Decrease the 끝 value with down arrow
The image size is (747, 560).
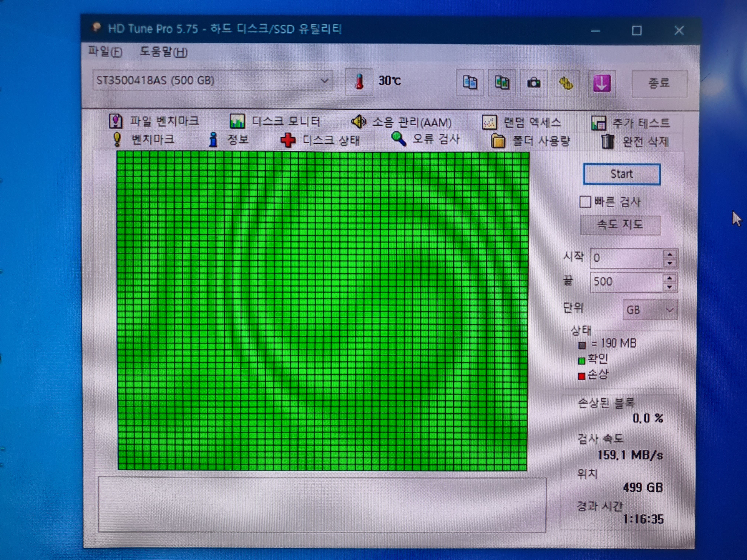[x=670, y=287]
